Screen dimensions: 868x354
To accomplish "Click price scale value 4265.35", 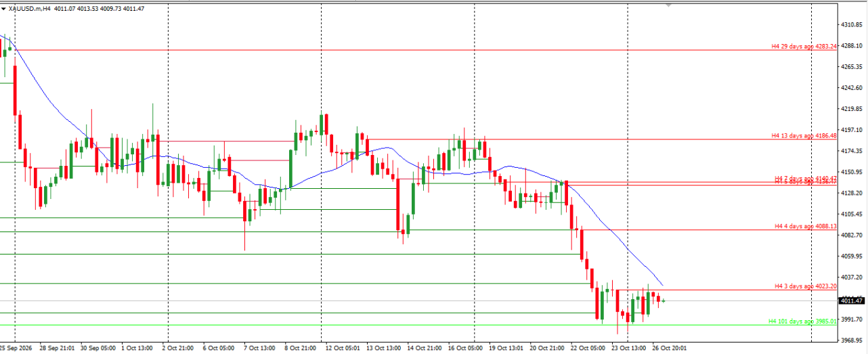I will point(851,66).
